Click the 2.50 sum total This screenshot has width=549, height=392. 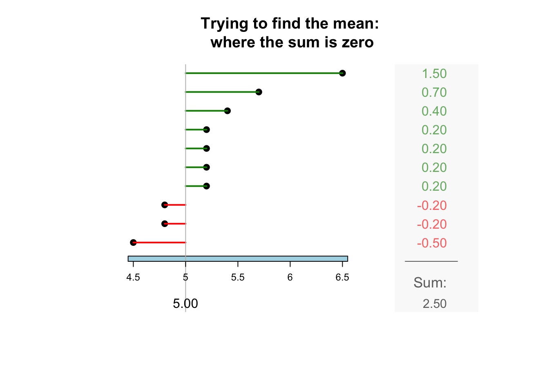point(435,304)
